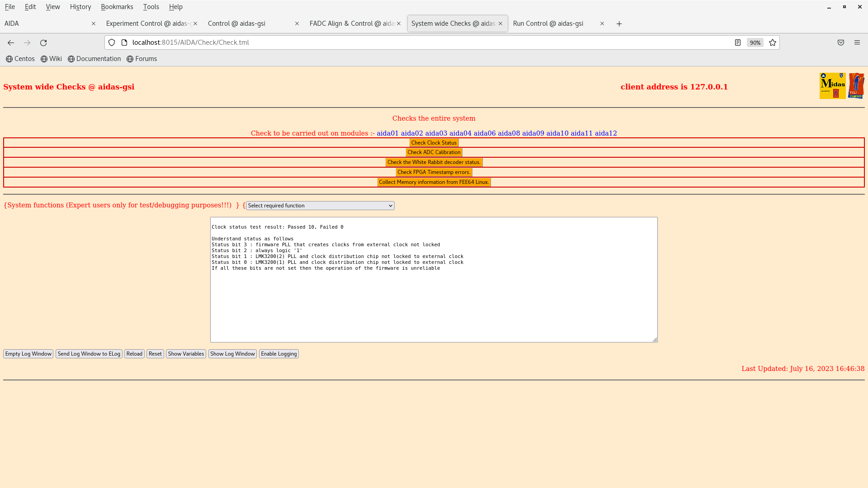Click the Midas logo icon
The height and width of the screenshot is (488, 868).
(832, 85)
